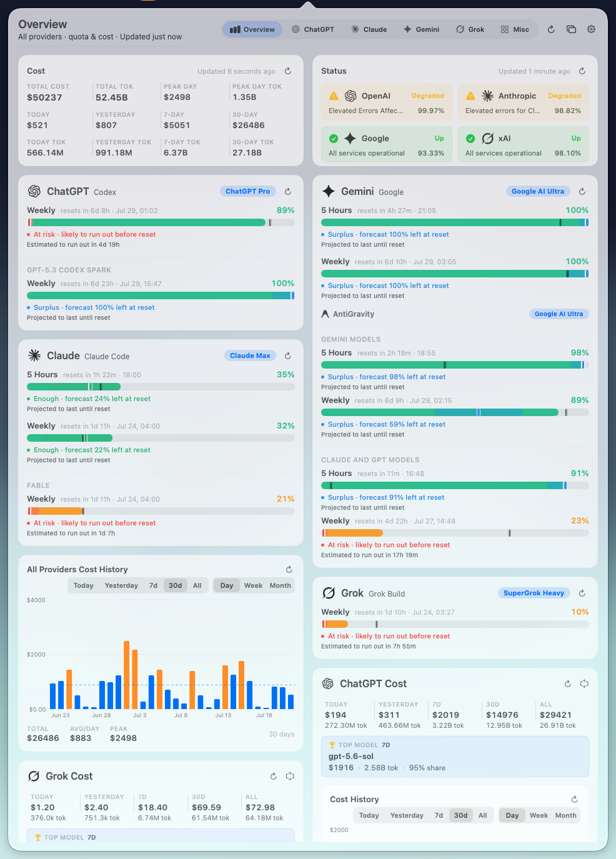Viewport: 616px width, 859px height.
Task: Select Yesterday range in All Providers history
Action: (x=121, y=586)
